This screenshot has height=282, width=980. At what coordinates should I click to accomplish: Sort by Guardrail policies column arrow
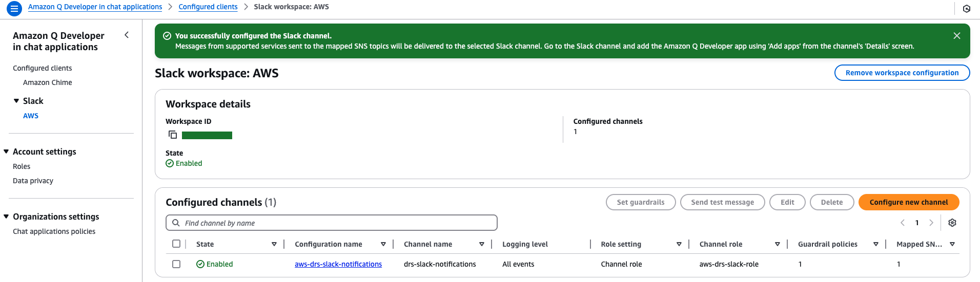coord(876,245)
